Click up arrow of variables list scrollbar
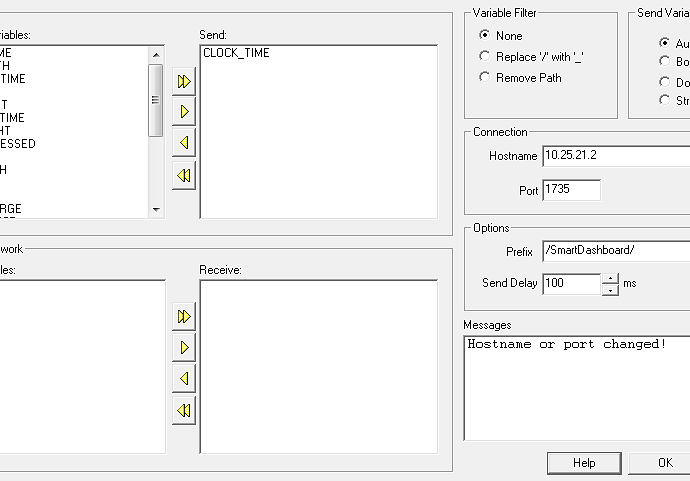The width and height of the screenshot is (690, 481). 156,55
